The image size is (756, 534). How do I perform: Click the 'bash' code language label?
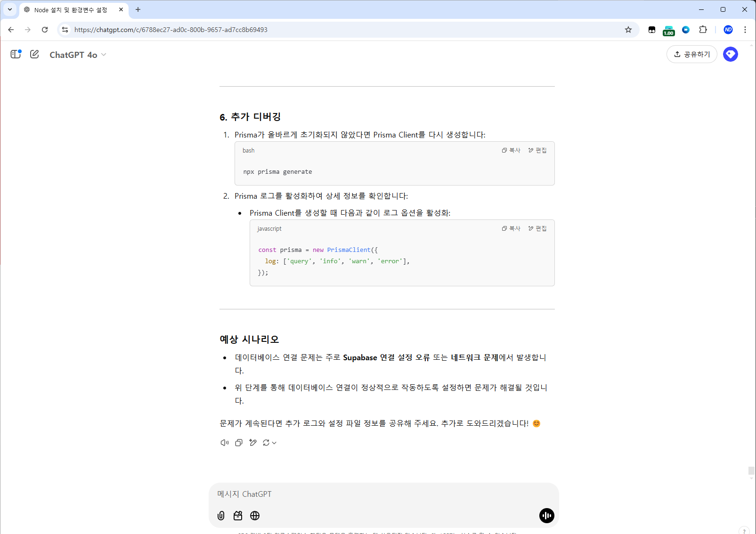point(248,151)
